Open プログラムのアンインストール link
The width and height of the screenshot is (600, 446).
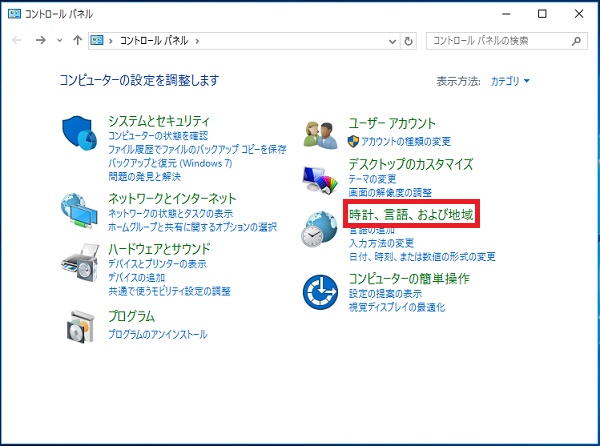(x=157, y=334)
